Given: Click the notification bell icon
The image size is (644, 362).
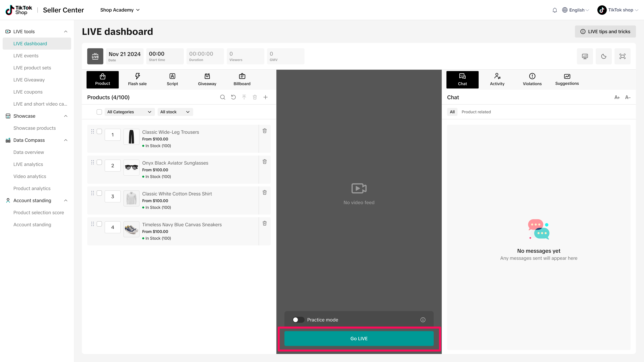Looking at the screenshot, I should point(555,10).
